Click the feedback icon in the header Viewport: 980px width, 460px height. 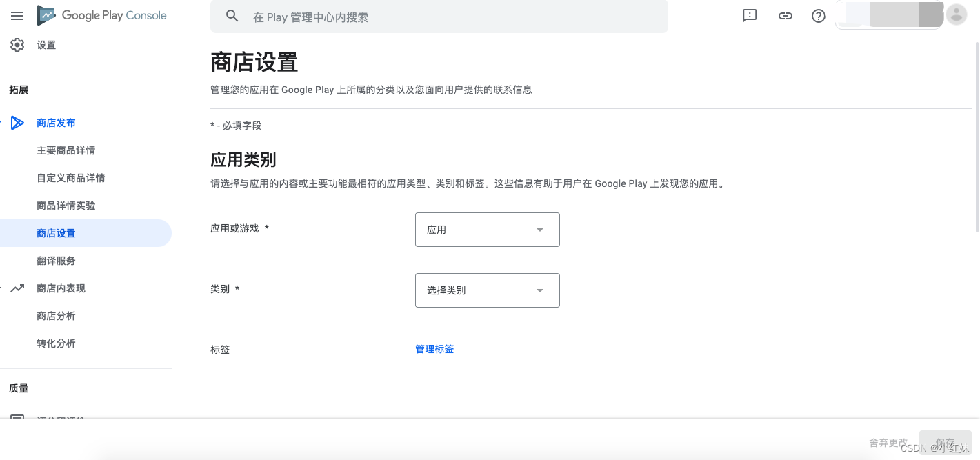[750, 16]
